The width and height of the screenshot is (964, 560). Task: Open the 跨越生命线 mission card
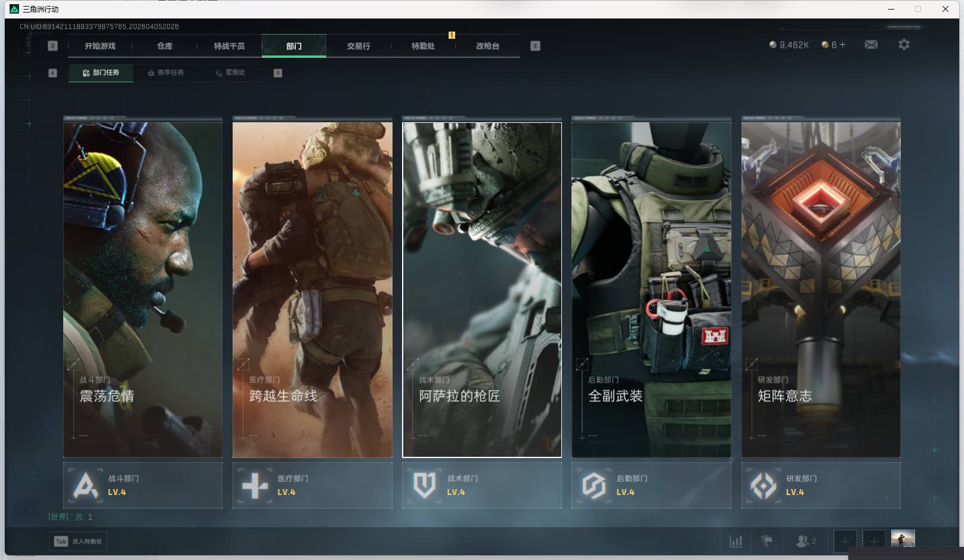coord(313,290)
